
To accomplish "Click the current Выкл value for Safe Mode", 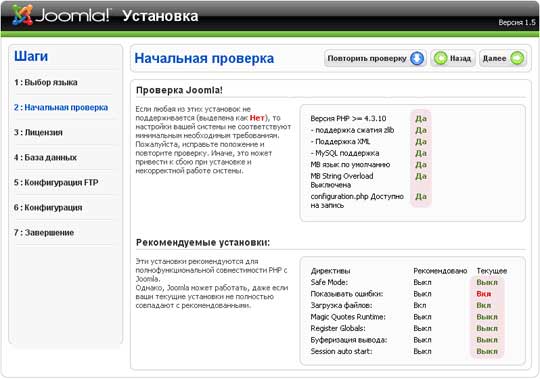I will coord(487,282).
